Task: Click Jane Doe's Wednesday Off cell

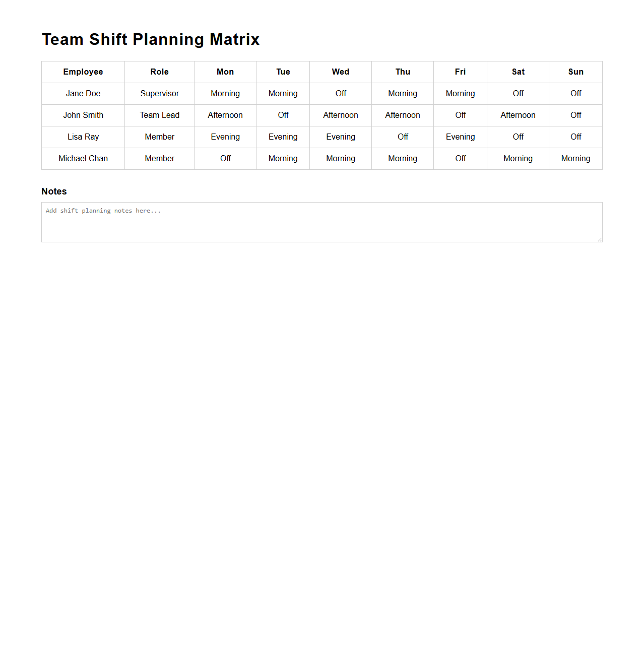Action: (340, 94)
